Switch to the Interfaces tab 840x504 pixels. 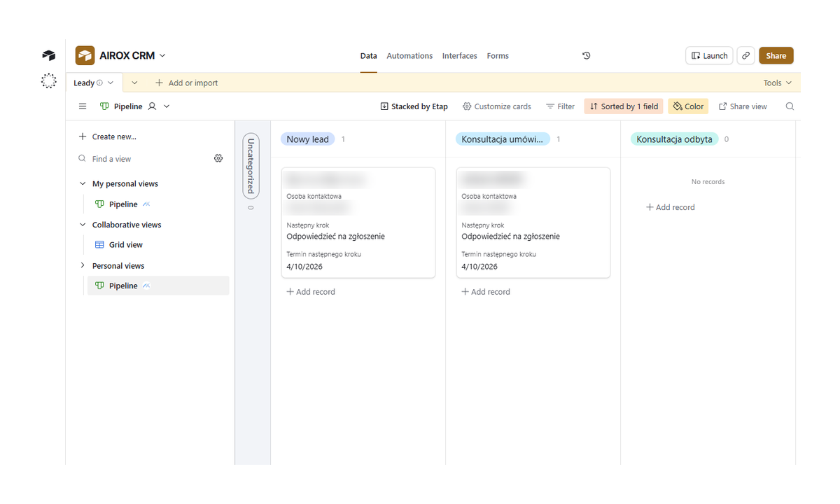click(459, 56)
